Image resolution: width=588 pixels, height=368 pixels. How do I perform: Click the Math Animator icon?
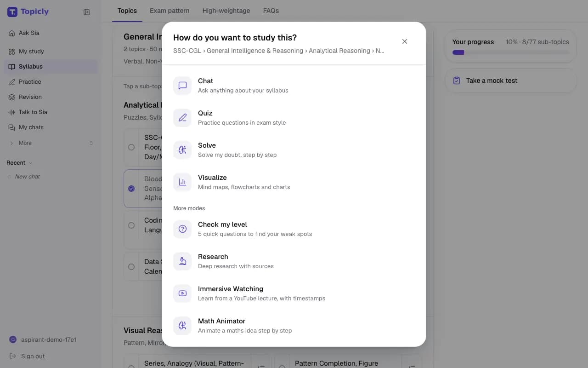[x=182, y=326]
